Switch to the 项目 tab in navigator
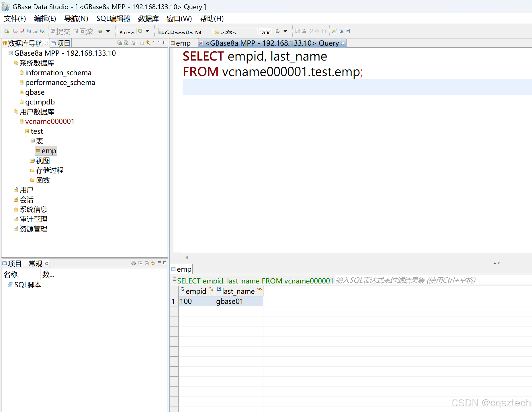This screenshot has height=412, width=532. [61, 43]
